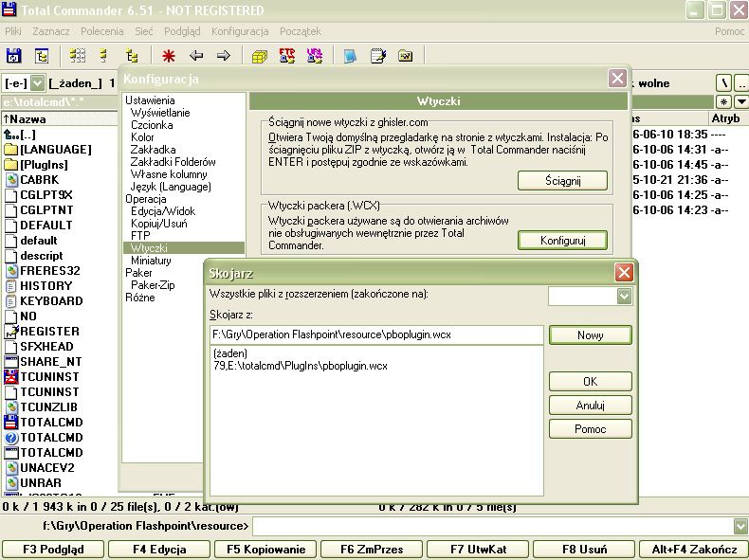The height and width of the screenshot is (560, 749).
Task: Select Miniatury in configuration tree
Action: pos(151,261)
